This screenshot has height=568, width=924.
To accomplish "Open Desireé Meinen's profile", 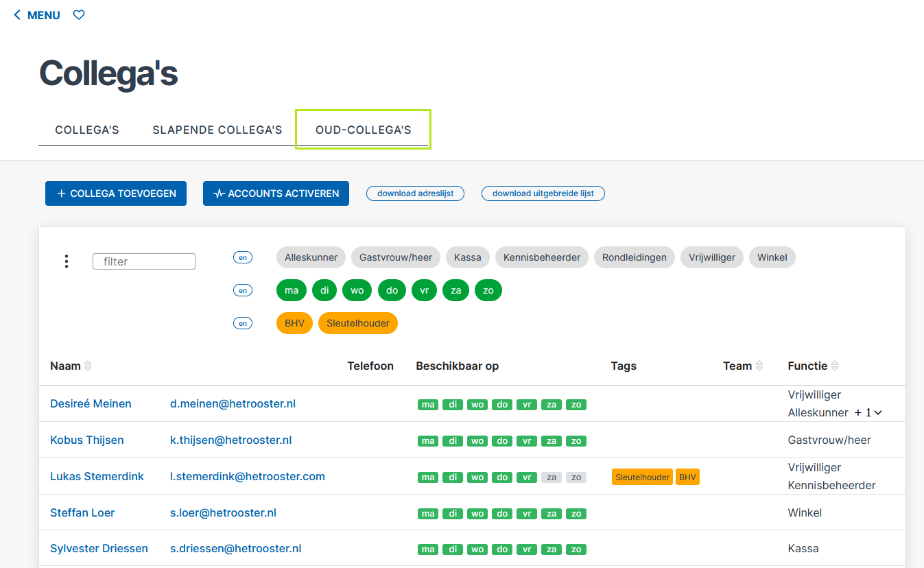I will pyautogui.click(x=91, y=403).
